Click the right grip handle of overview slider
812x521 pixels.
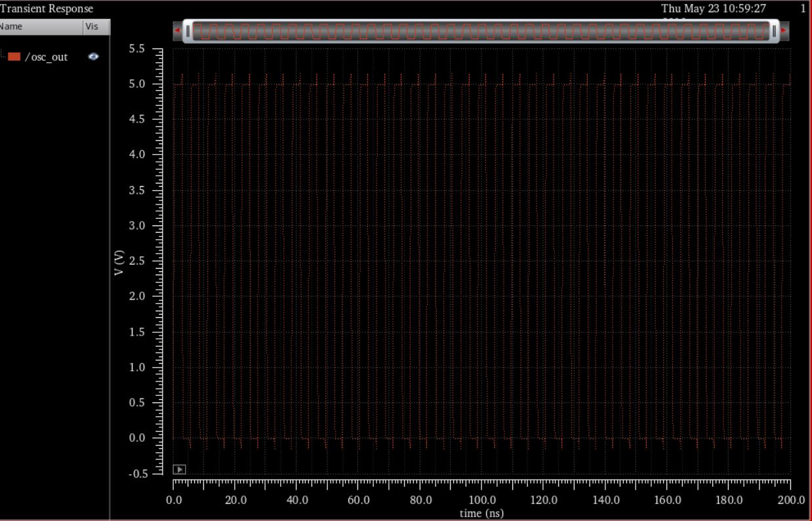coord(775,31)
